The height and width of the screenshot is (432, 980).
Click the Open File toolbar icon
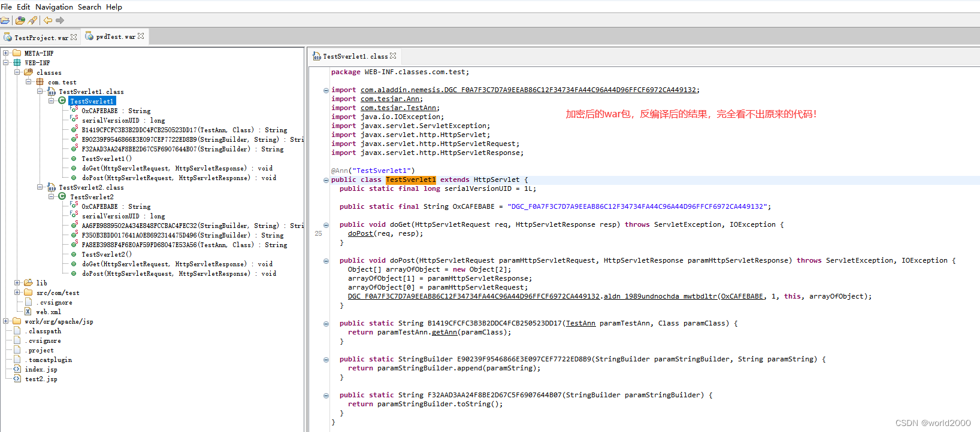(x=5, y=20)
